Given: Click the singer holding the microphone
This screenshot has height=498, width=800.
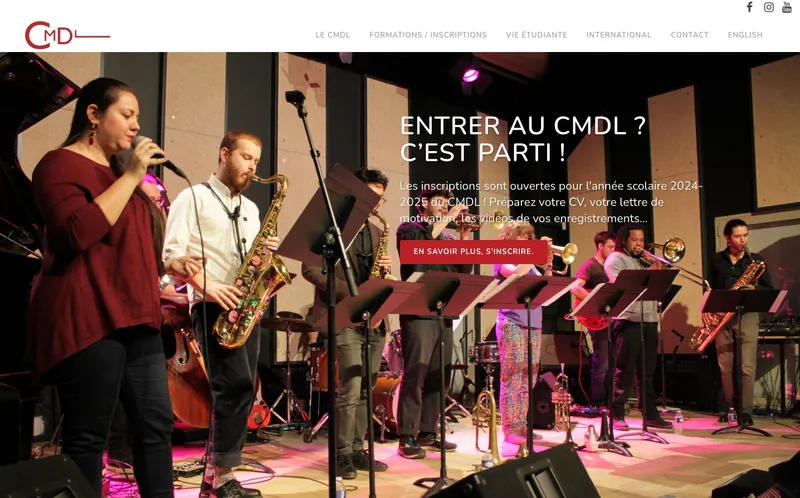Looking at the screenshot, I should tap(99, 286).
